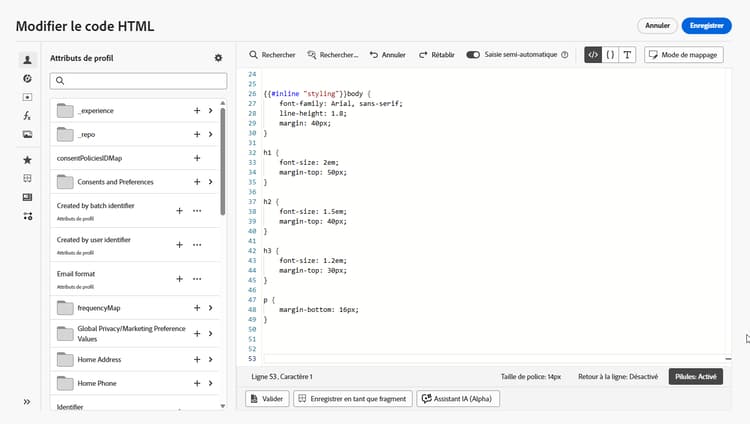Switch to HTML code mode
Viewport: 750px width, 424px height.
(x=593, y=55)
